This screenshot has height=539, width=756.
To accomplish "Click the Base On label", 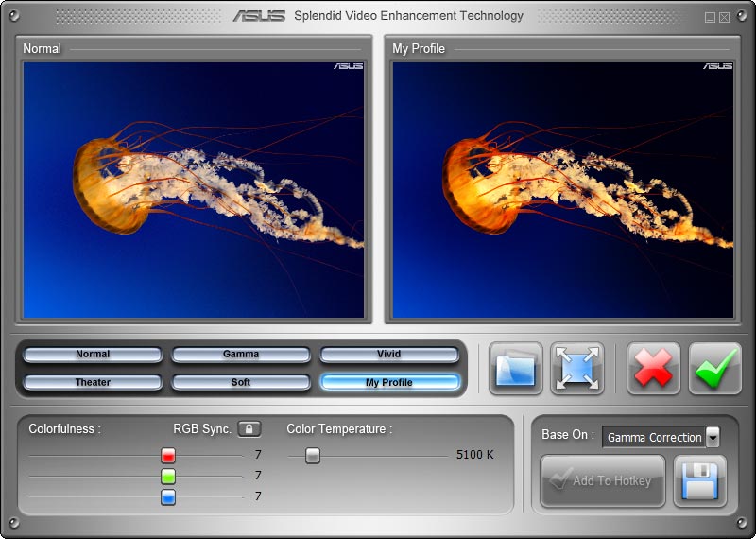I will pos(568,435).
